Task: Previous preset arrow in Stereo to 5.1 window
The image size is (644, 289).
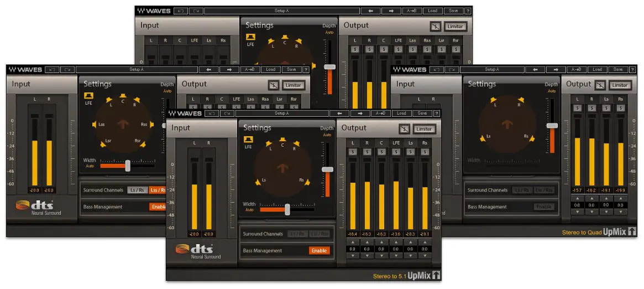Action: pos(339,113)
